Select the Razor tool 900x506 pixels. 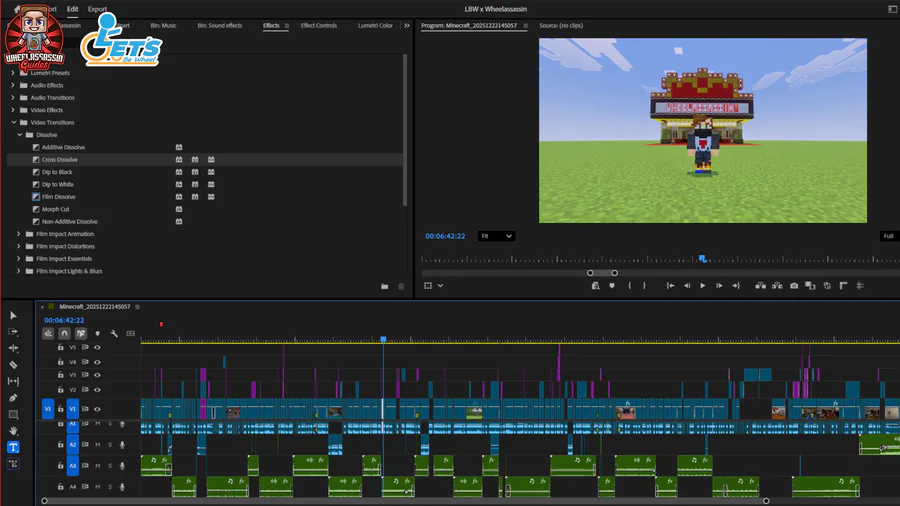click(13, 365)
